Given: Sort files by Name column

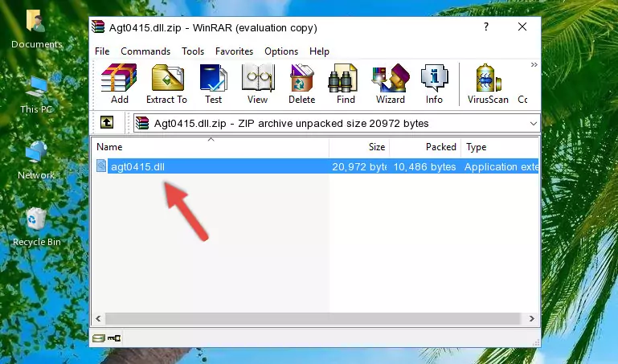Looking at the screenshot, I should point(211,147).
